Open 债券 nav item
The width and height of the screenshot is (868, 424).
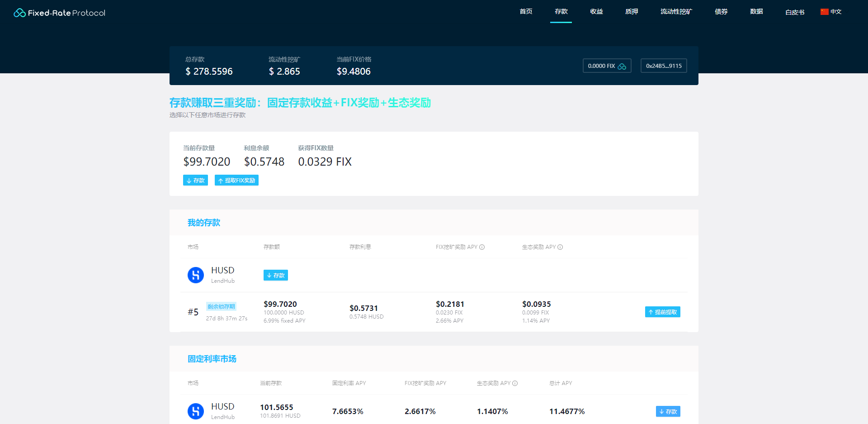721,12
